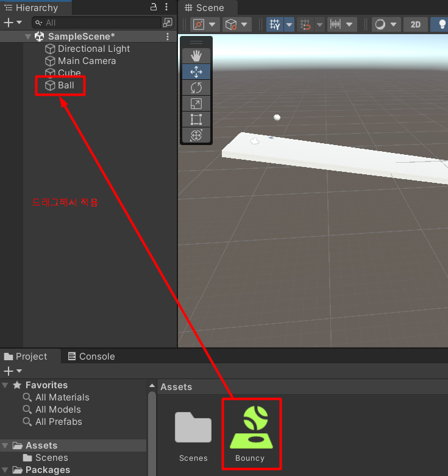The height and width of the screenshot is (476, 448).
Task: Click Project tree scrollbar up arrow
Action: point(152,386)
